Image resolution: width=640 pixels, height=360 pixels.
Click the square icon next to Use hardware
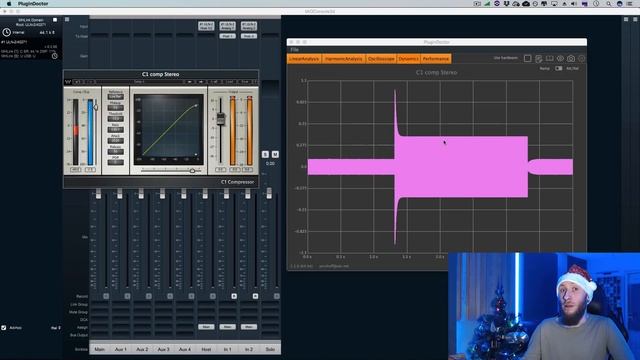pos(527,58)
